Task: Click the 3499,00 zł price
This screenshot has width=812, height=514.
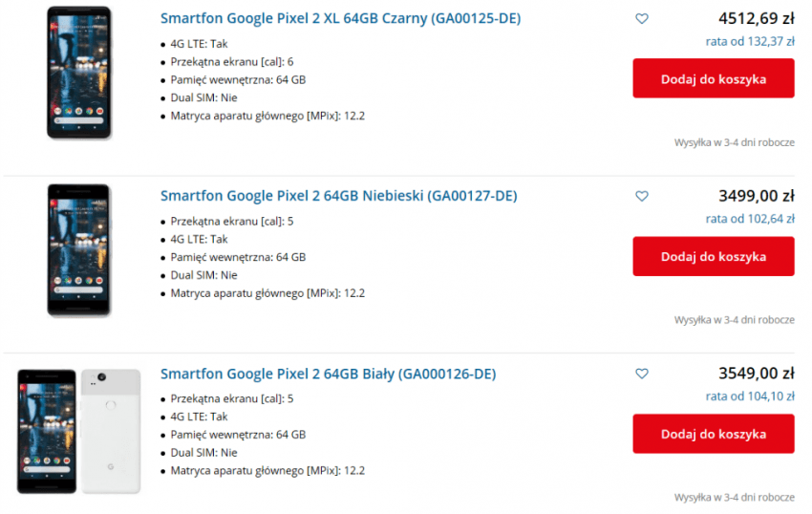Action: (756, 196)
